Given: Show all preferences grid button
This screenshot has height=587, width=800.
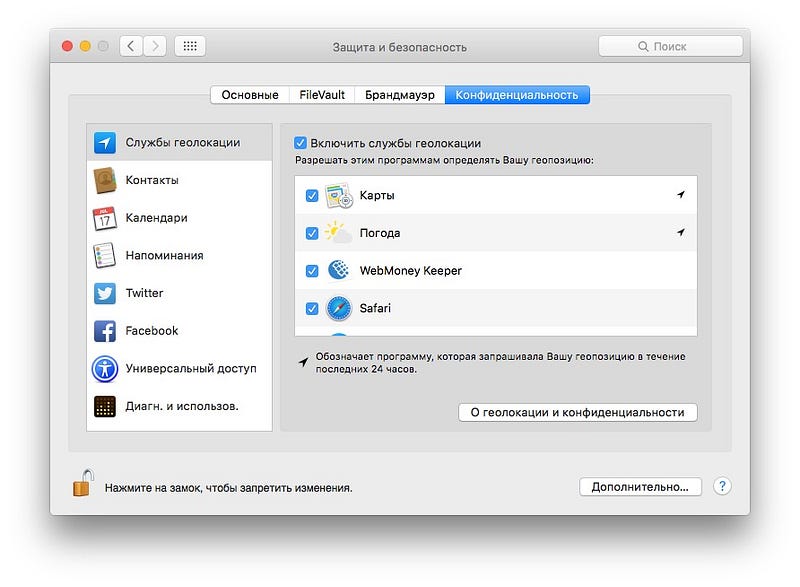Looking at the screenshot, I should 190,46.
